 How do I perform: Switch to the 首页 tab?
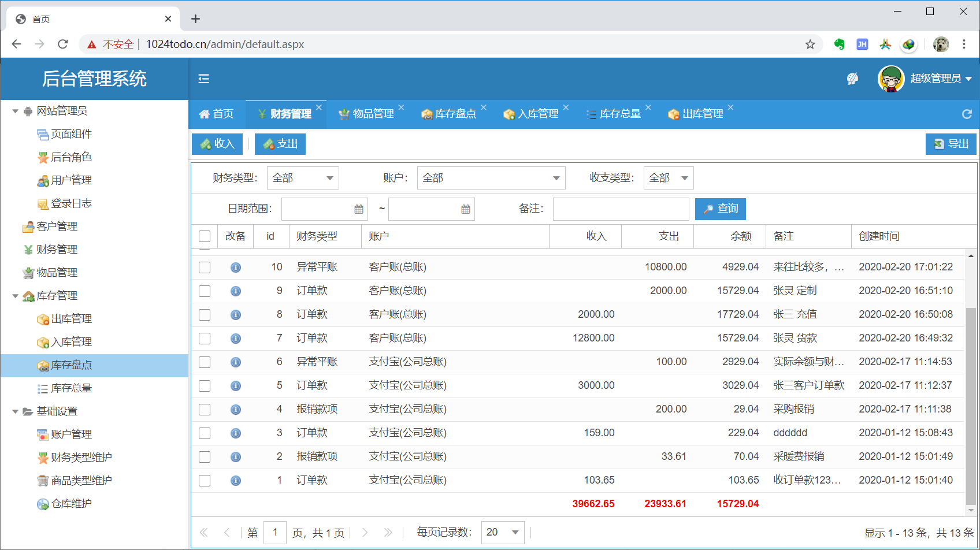pos(217,114)
